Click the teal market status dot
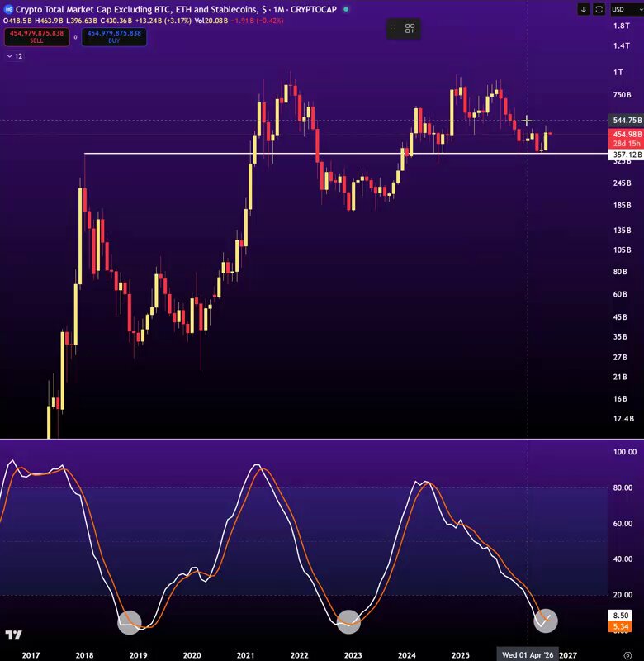The height and width of the screenshot is (661, 644). pyautogui.click(x=346, y=9)
